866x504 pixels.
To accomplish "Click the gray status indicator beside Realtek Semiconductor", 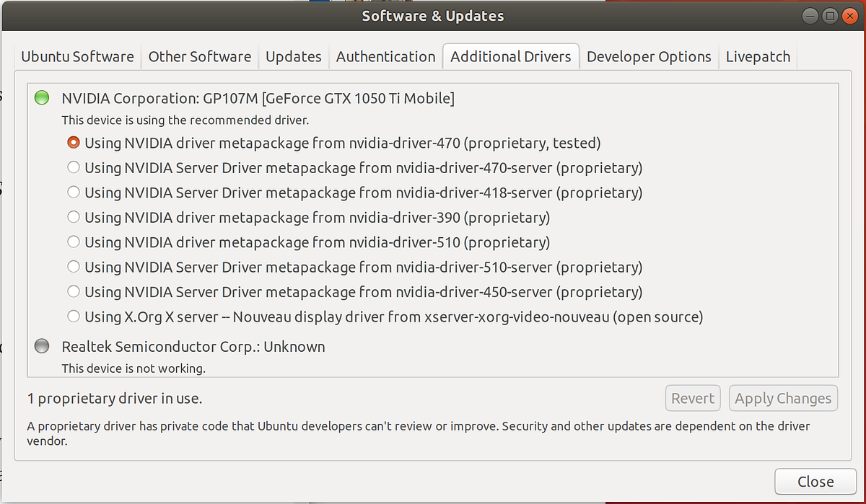I will coord(41,345).
